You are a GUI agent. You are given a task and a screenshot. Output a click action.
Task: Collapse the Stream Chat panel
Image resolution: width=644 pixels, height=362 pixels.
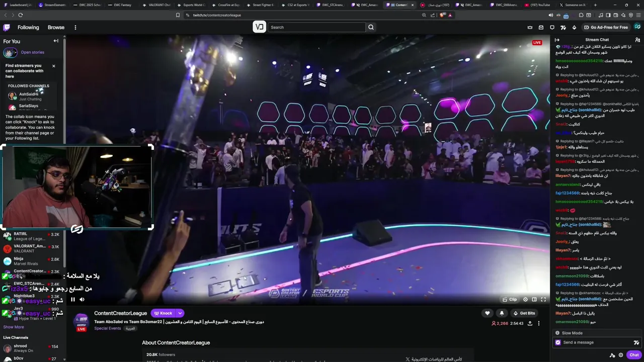pyautogui.click(x=557, y=40)
